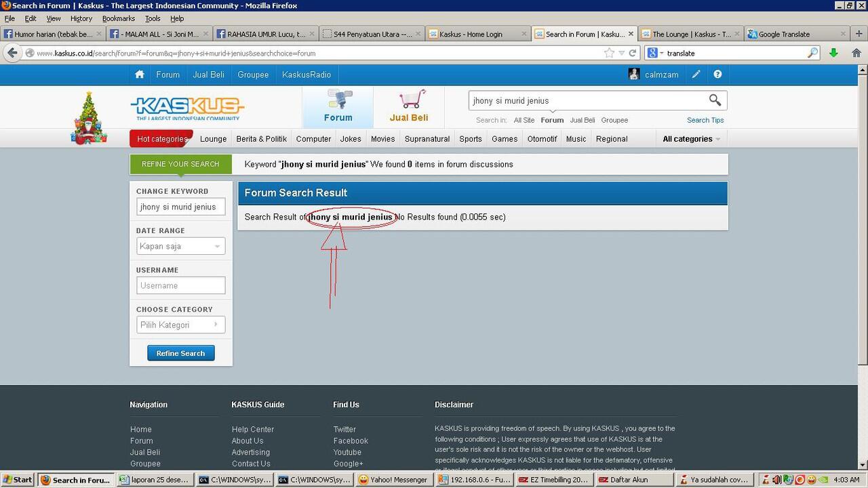
Task: Open the Youtube footer link
Action: click(x=347, y=452)
